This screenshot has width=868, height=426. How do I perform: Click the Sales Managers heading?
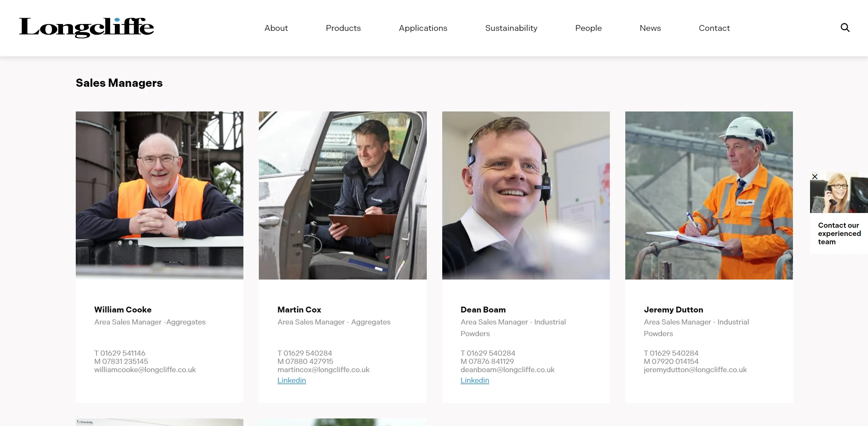coord(119,83)
